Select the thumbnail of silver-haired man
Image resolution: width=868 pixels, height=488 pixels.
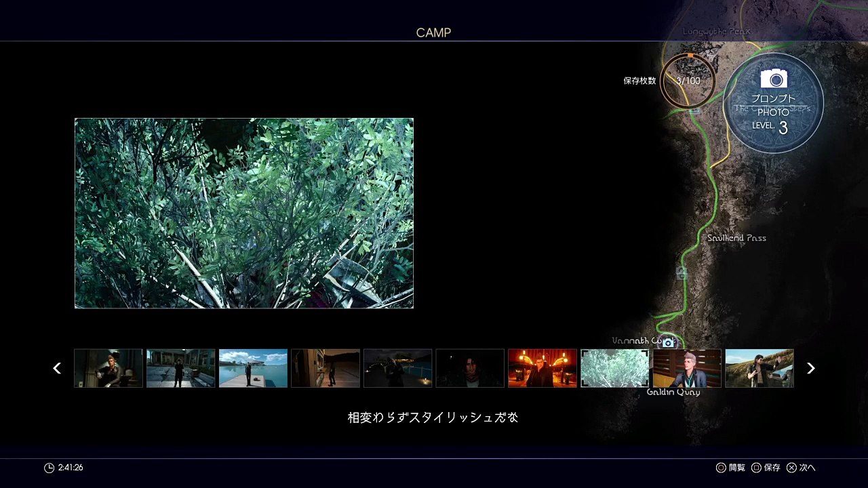pos(687,368)
